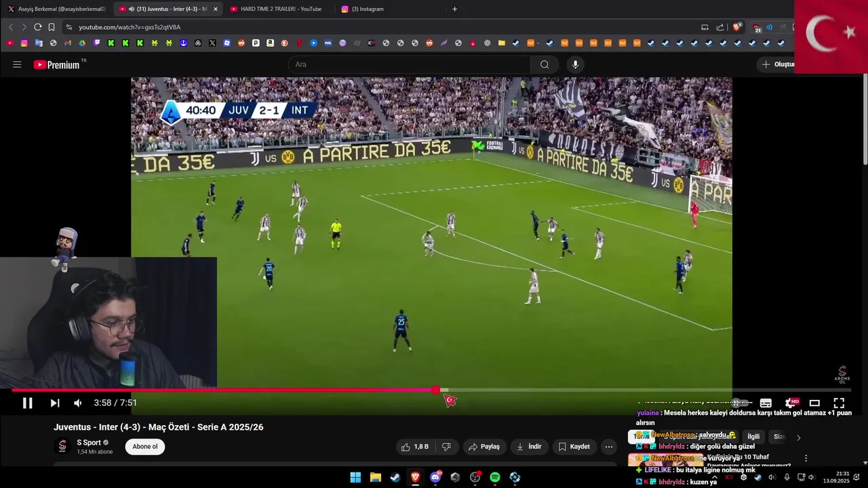Toggle subtitles on the video player
This screenshot has height=488, width=868.
(x=766, y=403)
